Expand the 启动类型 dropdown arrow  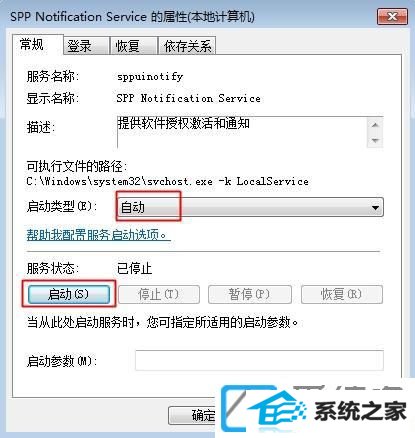375,208
